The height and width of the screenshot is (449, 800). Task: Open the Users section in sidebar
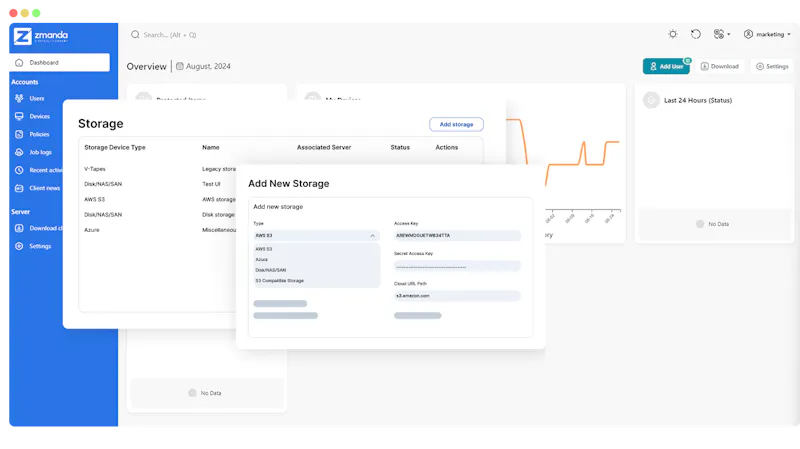(x=37, y=98)
